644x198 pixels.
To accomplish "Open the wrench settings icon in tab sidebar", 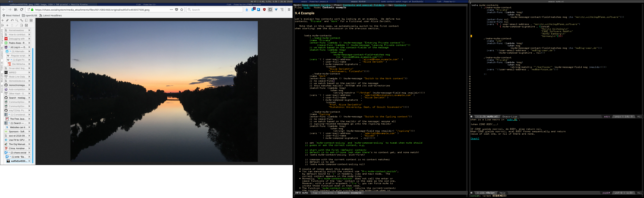I will point(22,20).
